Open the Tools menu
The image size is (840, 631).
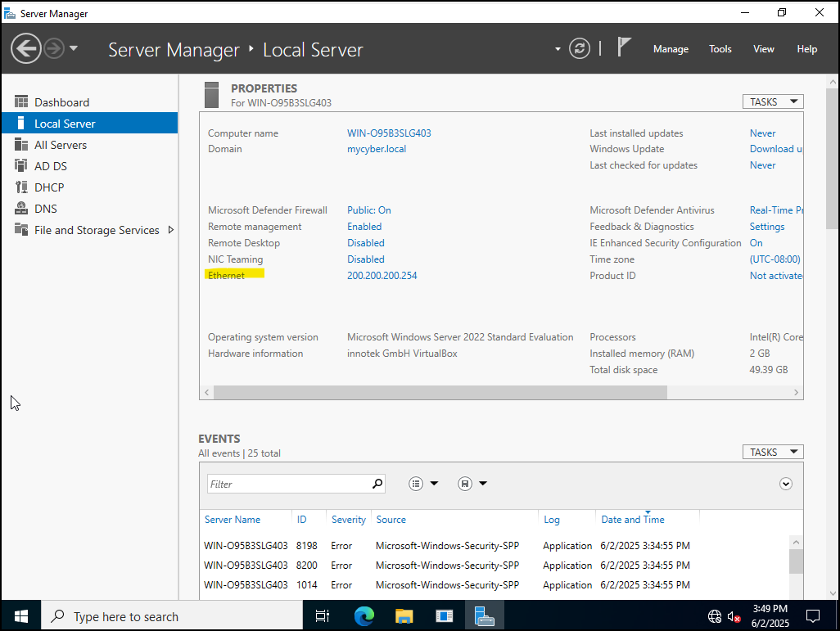pos(720,49)
